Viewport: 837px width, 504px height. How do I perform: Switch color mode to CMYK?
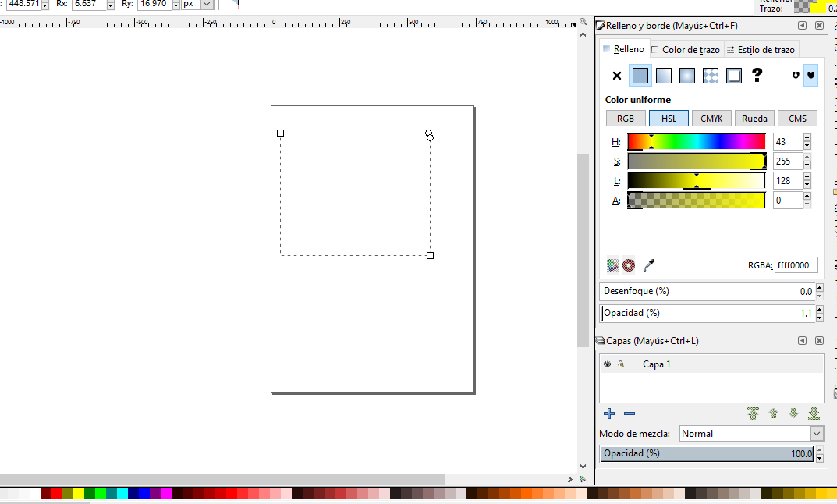pos(711,118)
